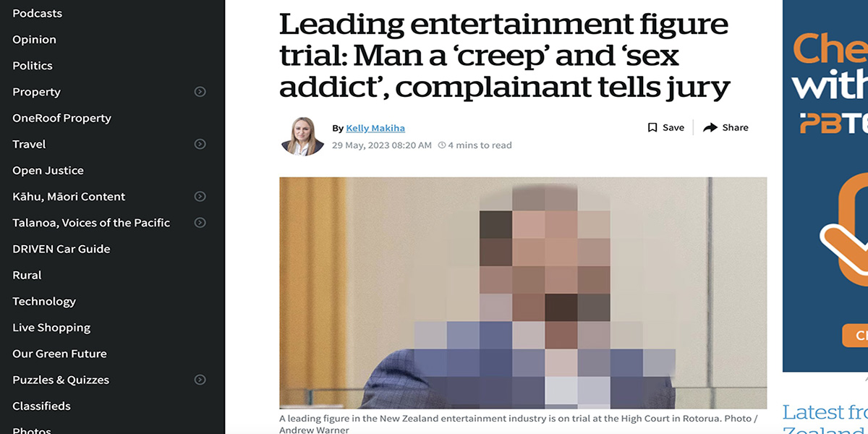This screenshot has width=868, height=434.
Task: Click the pixelated courtroom article image
Action: click(x=523, y=293)
